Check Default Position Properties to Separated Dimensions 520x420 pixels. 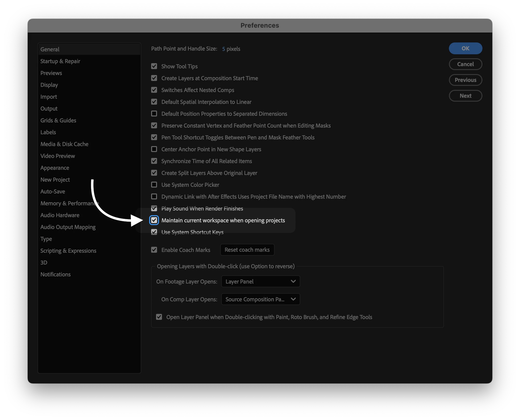[x=154, y=114]
